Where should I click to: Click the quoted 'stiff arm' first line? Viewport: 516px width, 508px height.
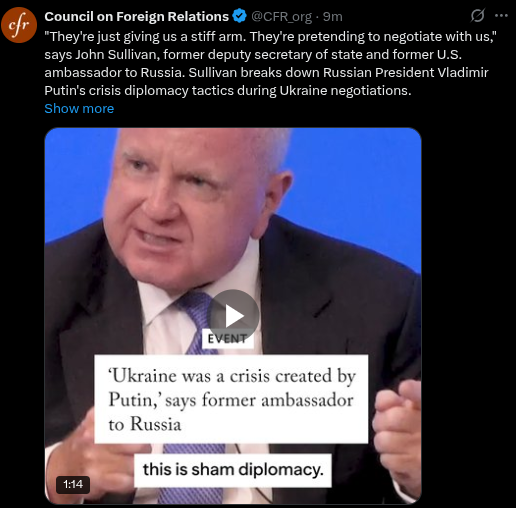(271, 36)
